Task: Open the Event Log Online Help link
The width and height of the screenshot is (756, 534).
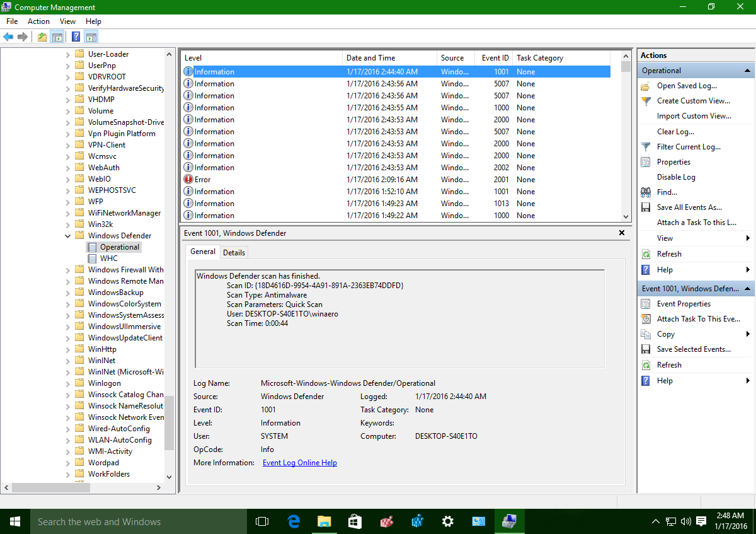Action: pos(299,463)
